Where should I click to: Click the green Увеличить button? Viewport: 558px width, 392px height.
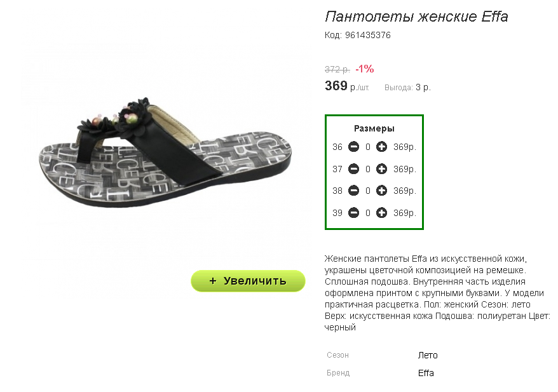tap(248, 281)
